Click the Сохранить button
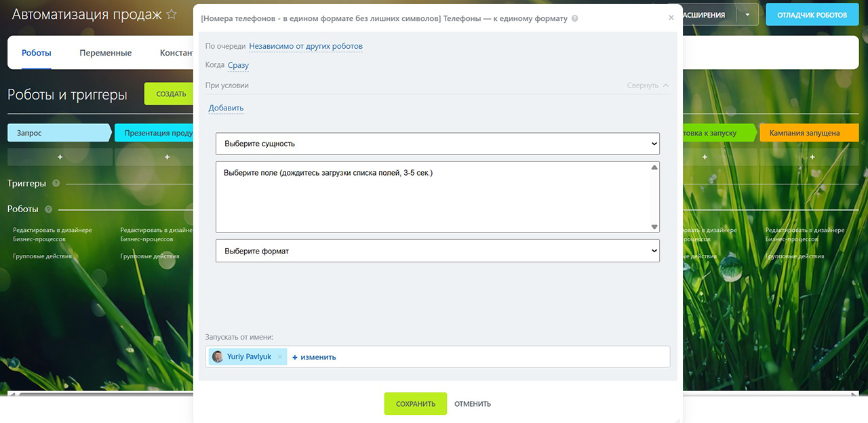The width and height of the screenshot is (868, 423). pos(416,403)
